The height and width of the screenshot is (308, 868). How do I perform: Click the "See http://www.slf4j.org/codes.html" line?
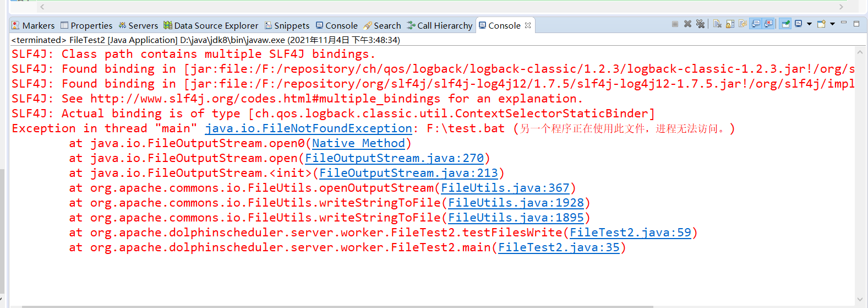point(297,99)
